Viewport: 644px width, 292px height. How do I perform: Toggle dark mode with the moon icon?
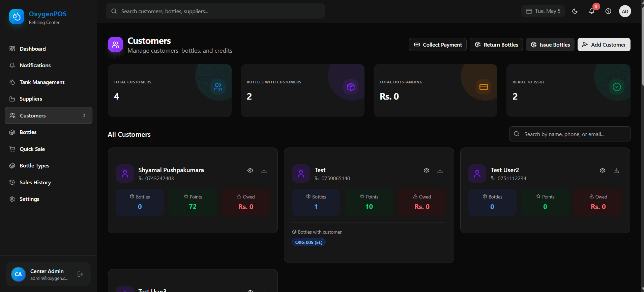(575, 11)
